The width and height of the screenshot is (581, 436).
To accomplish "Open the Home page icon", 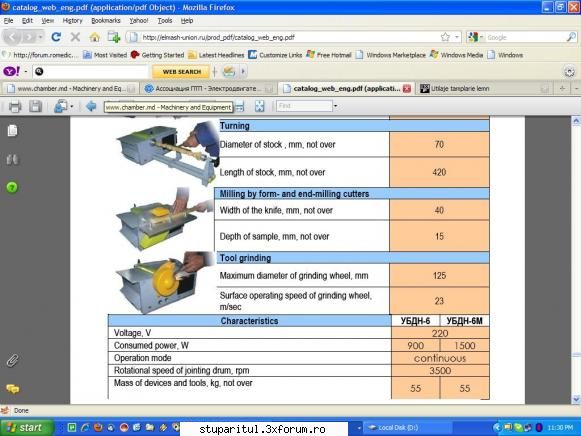I will tap(94, 37).
